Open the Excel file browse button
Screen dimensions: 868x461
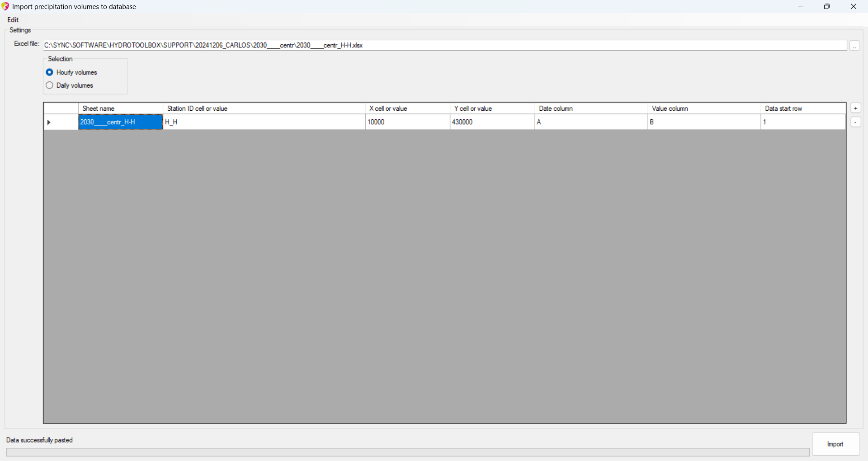[854, 46]
